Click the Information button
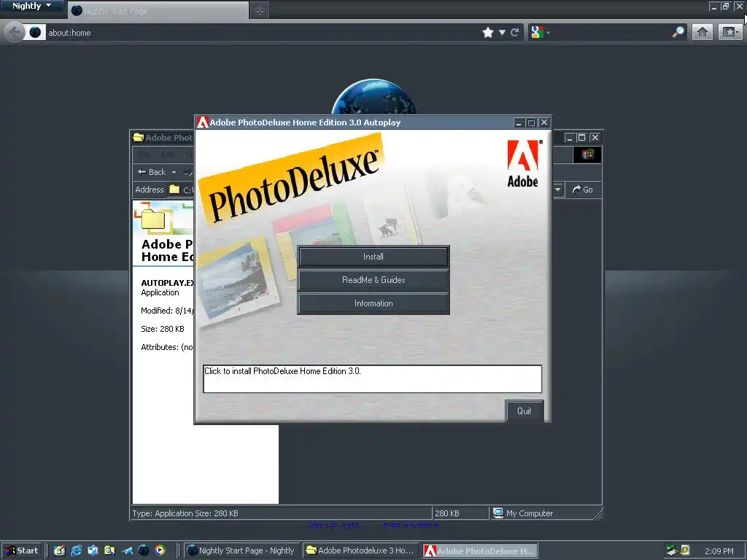Viewport: 747px width, 560px height. pyautogui.click(x=373, y=303)
